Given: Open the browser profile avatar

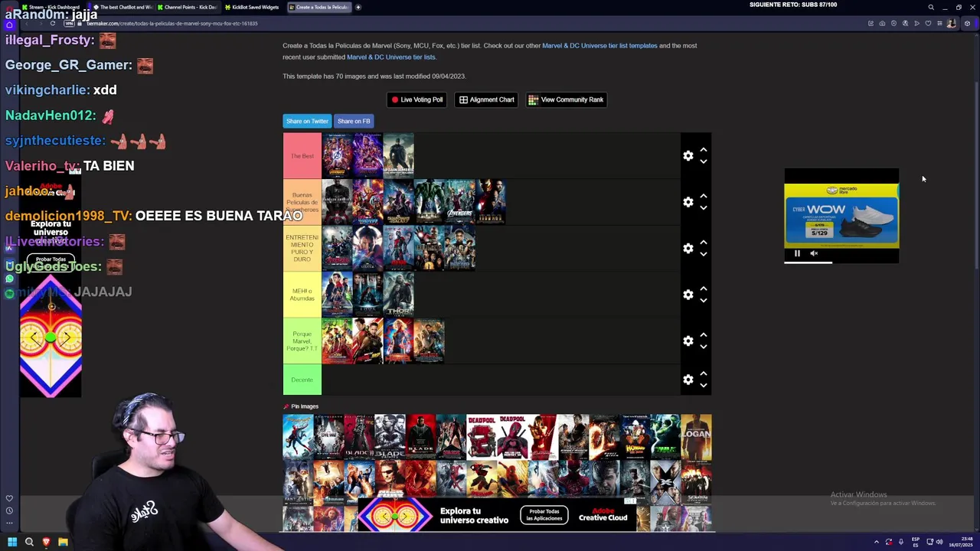Looking at the screenshot, I should (x=951, y=24).
